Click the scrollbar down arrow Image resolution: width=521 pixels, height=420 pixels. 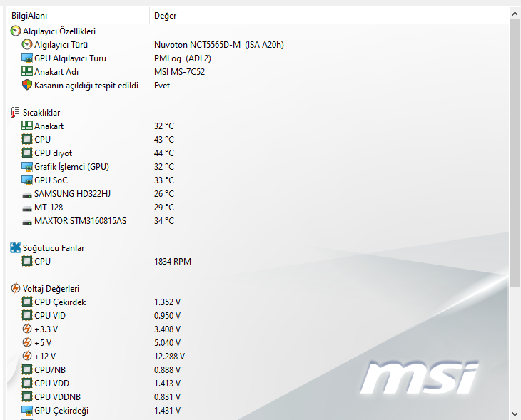pos(515,414)
